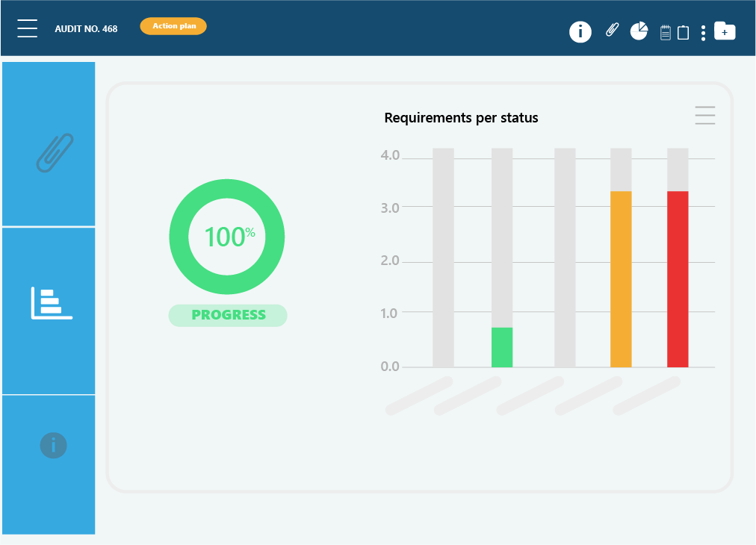
Task: Click the add folder icon
Action: pos(725,31)
